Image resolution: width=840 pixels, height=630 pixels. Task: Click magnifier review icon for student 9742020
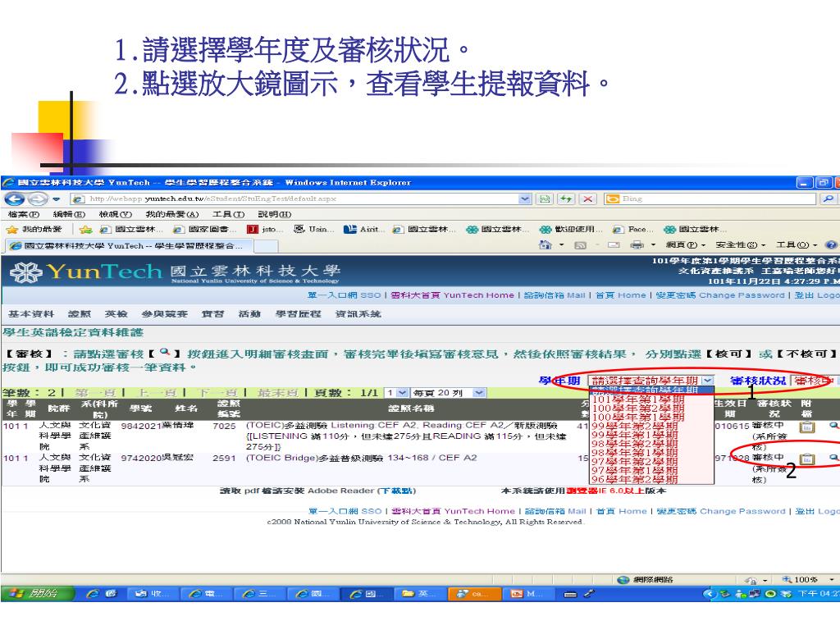tap(833, 458)
